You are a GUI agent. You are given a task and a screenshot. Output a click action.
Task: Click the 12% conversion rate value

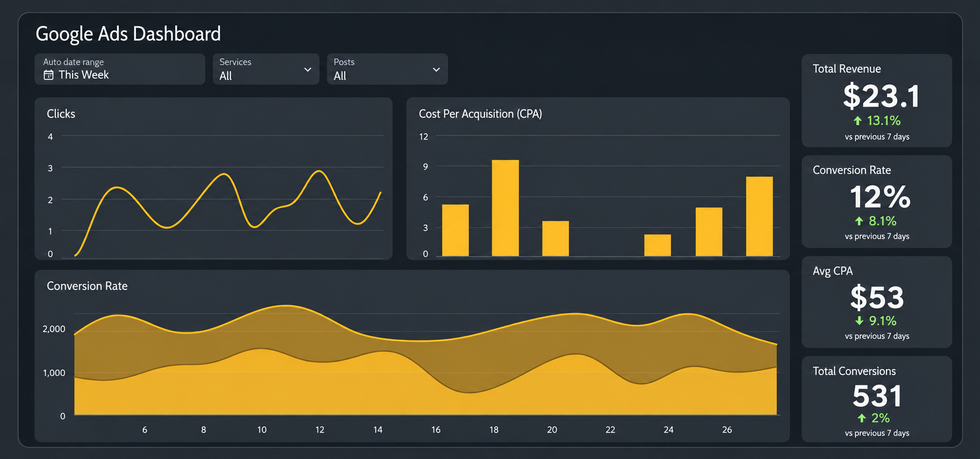(x=880, y=197)
